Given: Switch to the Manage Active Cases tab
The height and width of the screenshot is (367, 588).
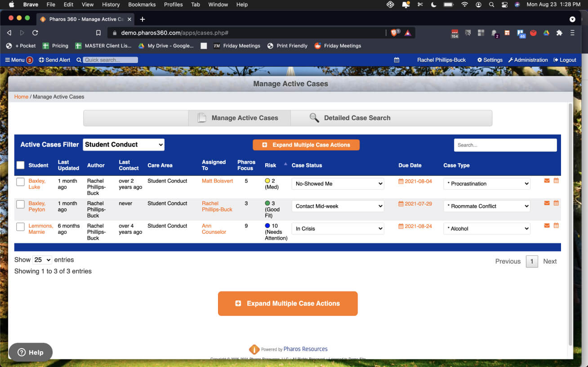Looking at the screenshot, I should 239,118.
